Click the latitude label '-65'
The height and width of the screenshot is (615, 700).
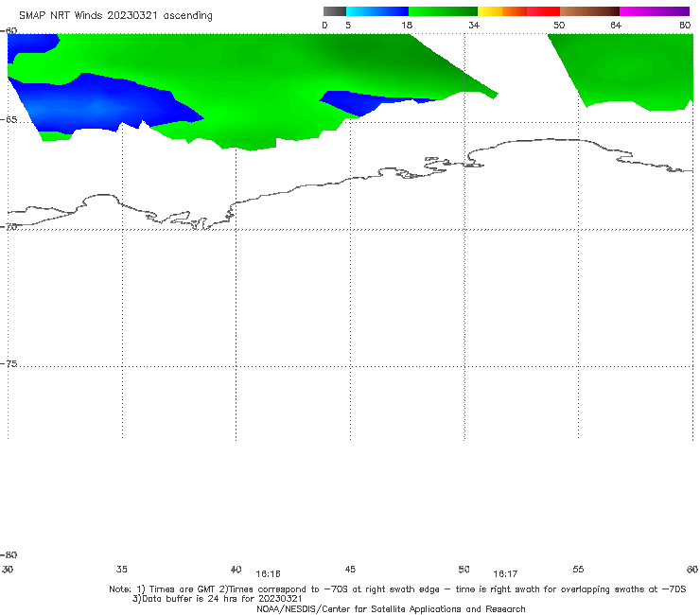[9, 120]
